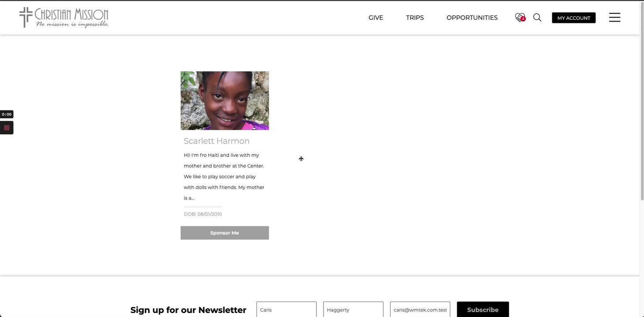Click the newsletter Subscribe button
Image resolution: width=644 pixels, height=317 pixels.
pos(483,310)
